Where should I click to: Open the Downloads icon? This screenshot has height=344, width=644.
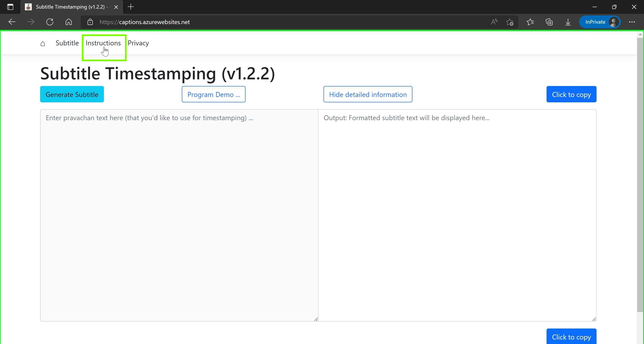tap(568, 22)
